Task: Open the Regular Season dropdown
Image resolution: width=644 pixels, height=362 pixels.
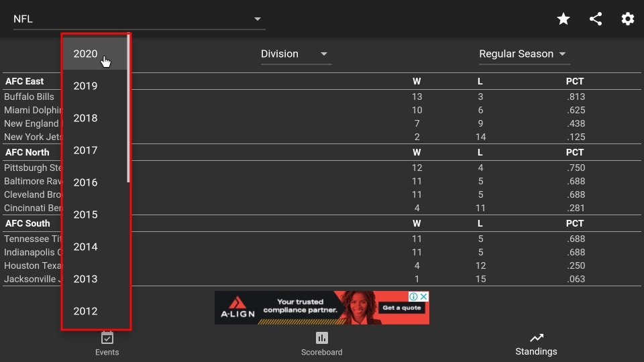Action: [524, 54]
